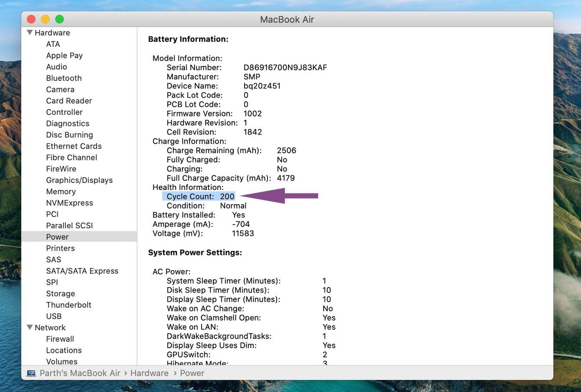Click the AC Power label

click(172, 272)
